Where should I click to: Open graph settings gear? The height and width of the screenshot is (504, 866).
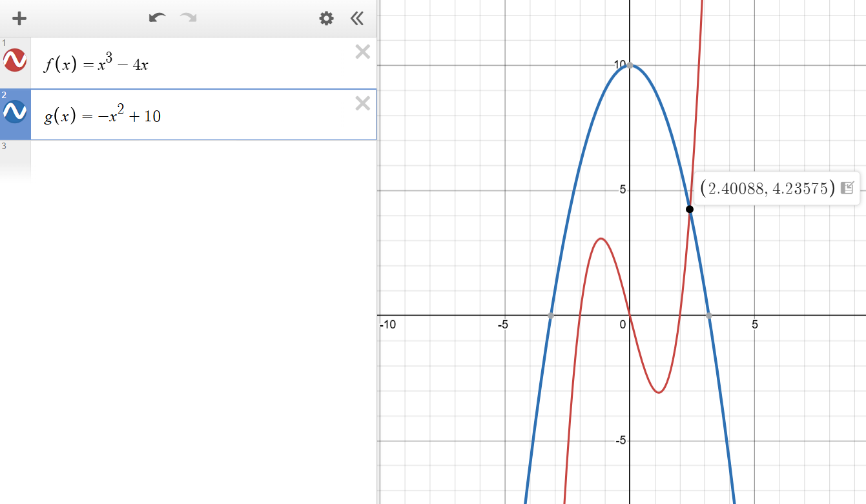click(327, 18)
